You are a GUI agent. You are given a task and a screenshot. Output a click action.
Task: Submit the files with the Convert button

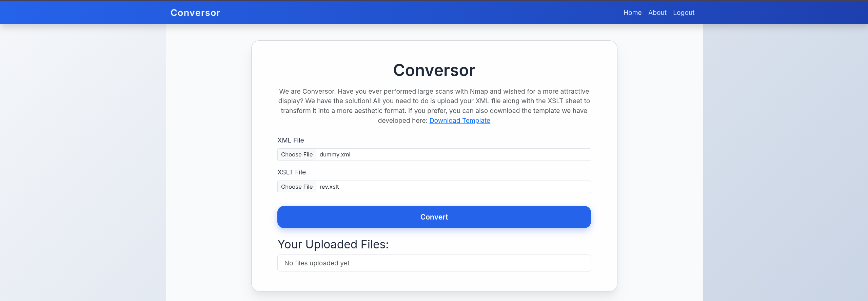[x=434, y=217]
